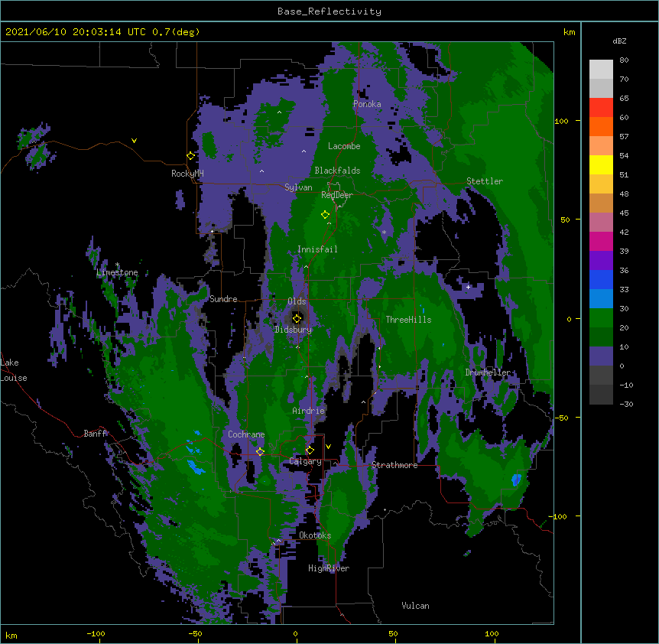Select the Limestone label
Viewport: 659px width, 644px height.
[117, 272]
